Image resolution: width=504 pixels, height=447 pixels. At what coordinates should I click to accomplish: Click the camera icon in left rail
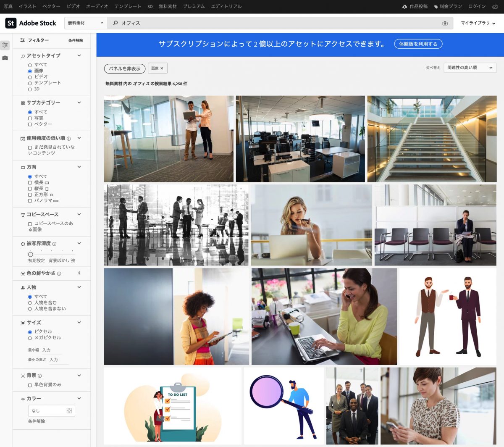click(5, 58)
